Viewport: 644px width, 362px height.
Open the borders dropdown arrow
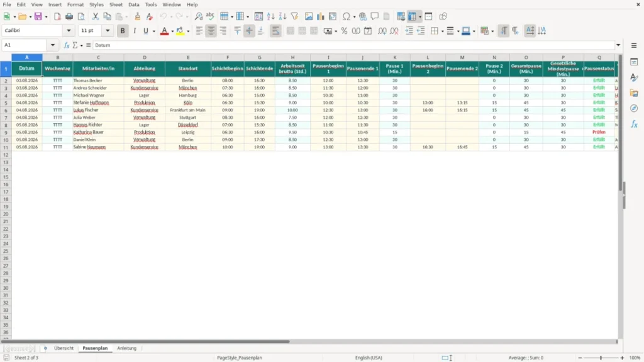coord(442,31)
